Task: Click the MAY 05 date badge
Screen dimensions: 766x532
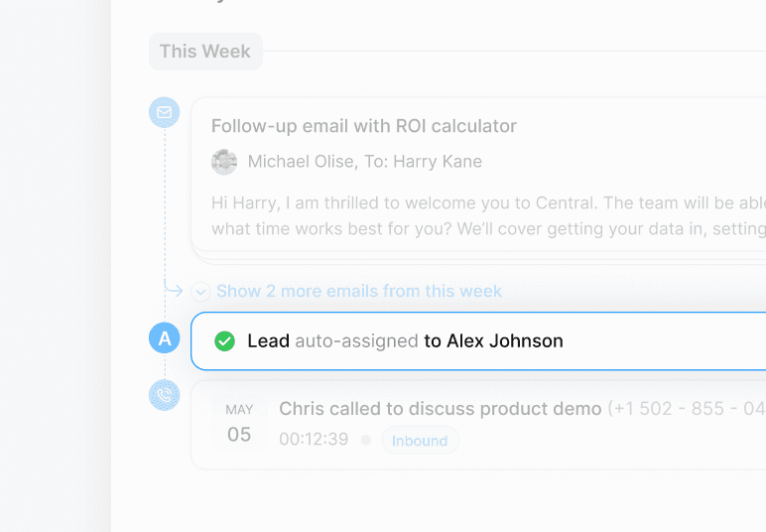Action: point(239,423)
